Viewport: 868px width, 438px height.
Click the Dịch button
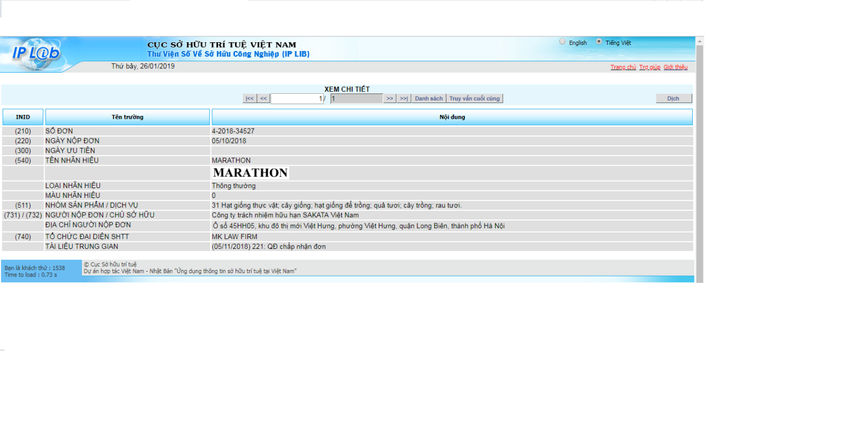click(x=673, y=99)
